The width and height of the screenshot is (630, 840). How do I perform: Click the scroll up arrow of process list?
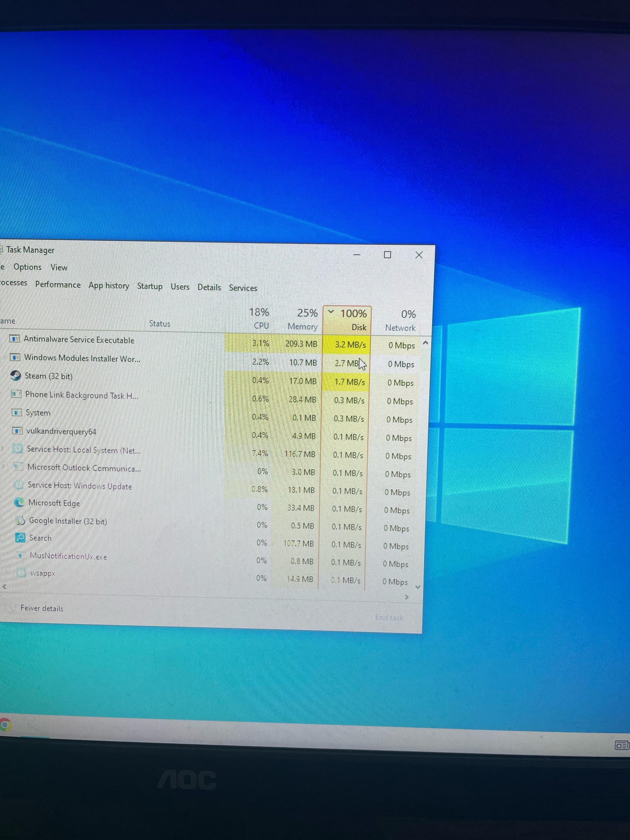coord(426,343)
